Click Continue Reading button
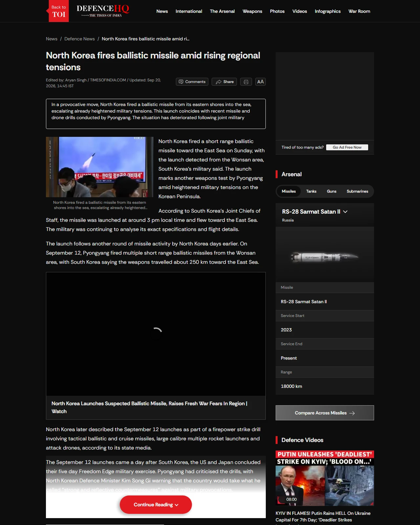 click(x=156, y=505)
